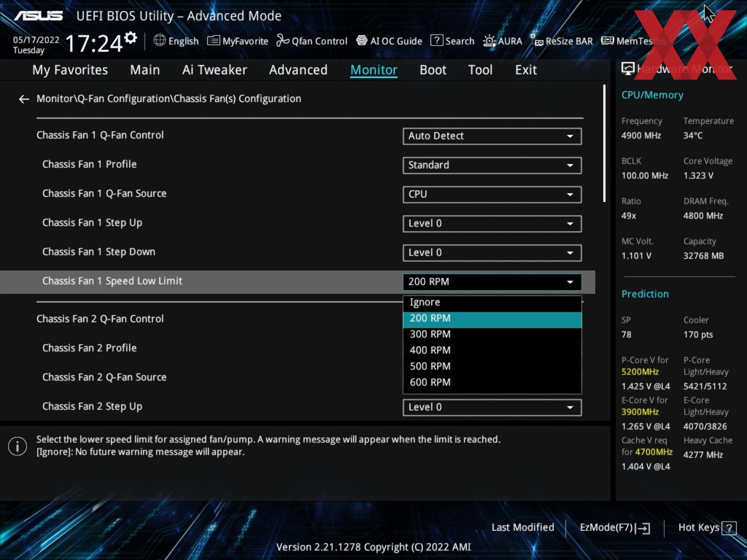This screenshot has height=560, width=747.
Task: Click the 5200MHz P-Core value
Action: [640, 372]
